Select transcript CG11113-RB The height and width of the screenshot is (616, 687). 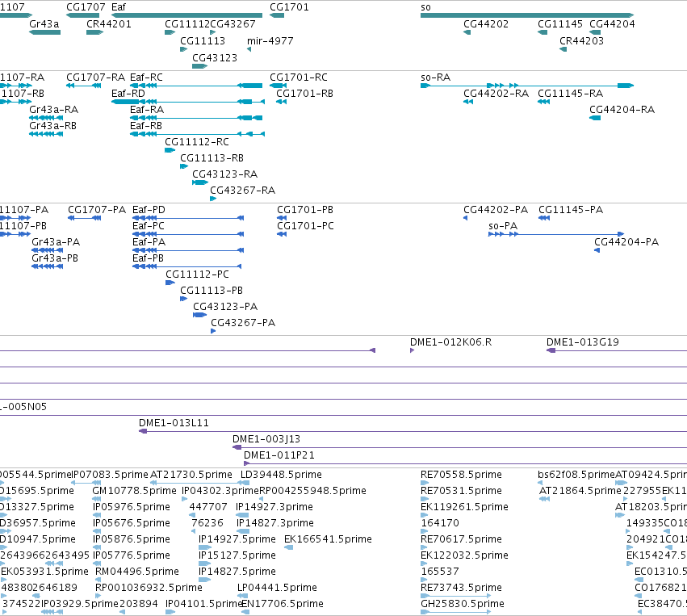pyautogui.click(x=212, y=158)
